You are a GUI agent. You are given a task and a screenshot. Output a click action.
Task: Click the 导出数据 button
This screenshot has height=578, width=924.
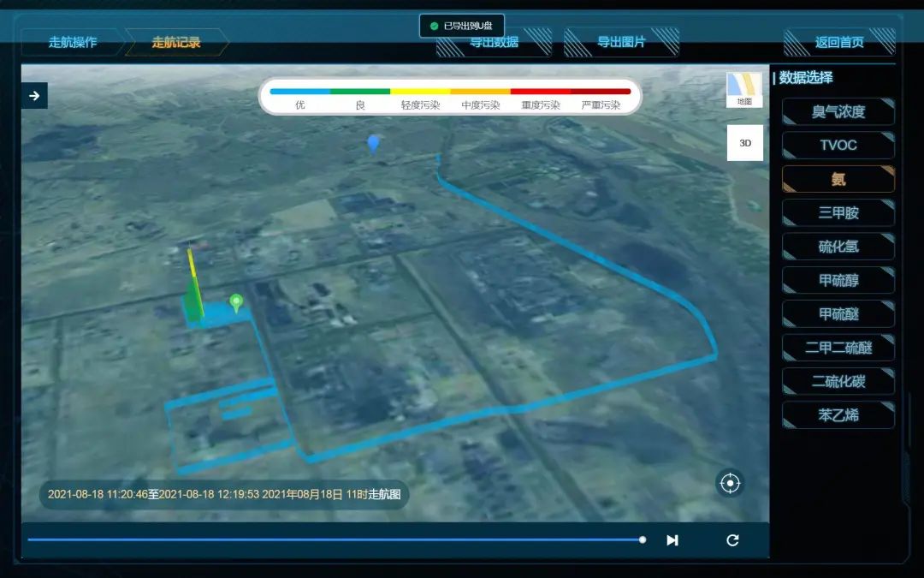[494, 42]
